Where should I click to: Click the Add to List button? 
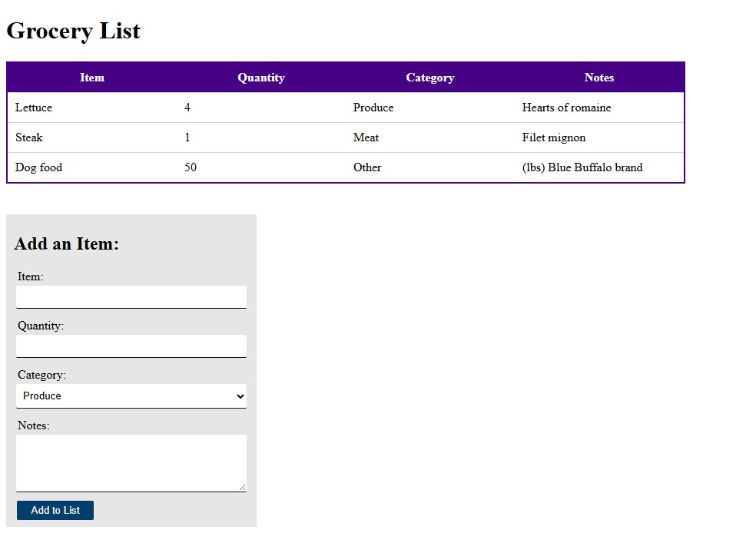tap(55, 510)
